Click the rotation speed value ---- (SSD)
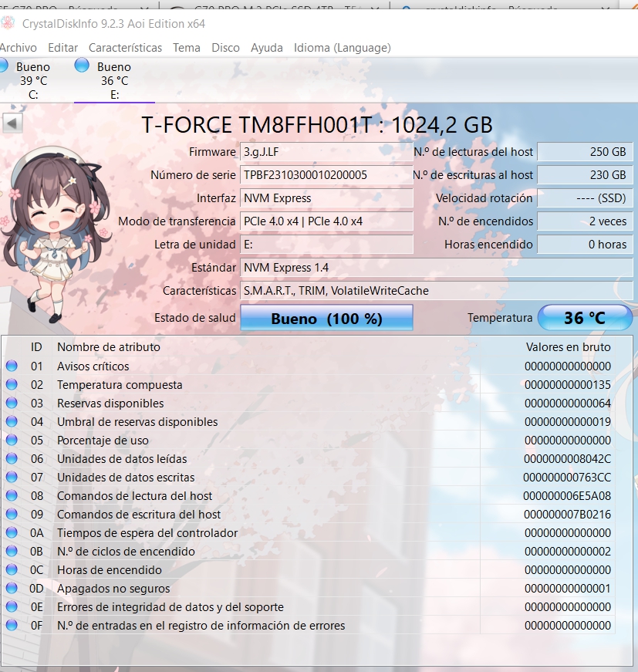Image resolution: width=638 pixels, height=672 pixels. [x=585, y=198]
